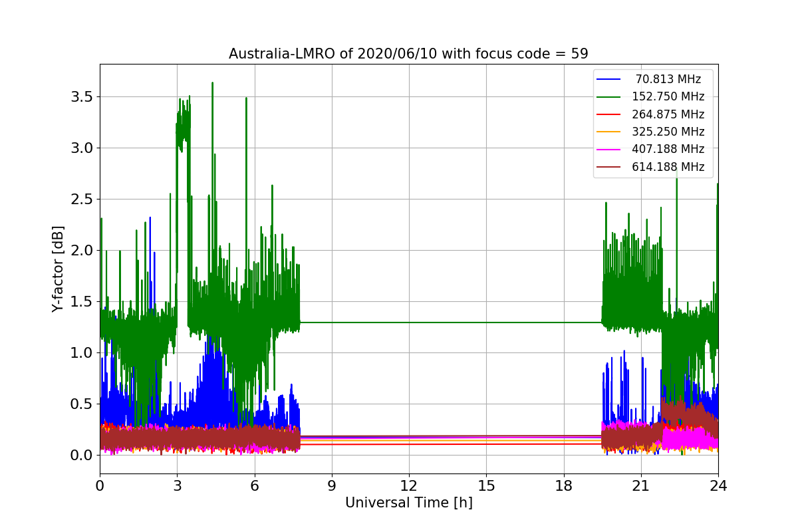Click the 21 hour x-axis tick label
The height and width of the screenshot is (532, 798).
(641, 485)
